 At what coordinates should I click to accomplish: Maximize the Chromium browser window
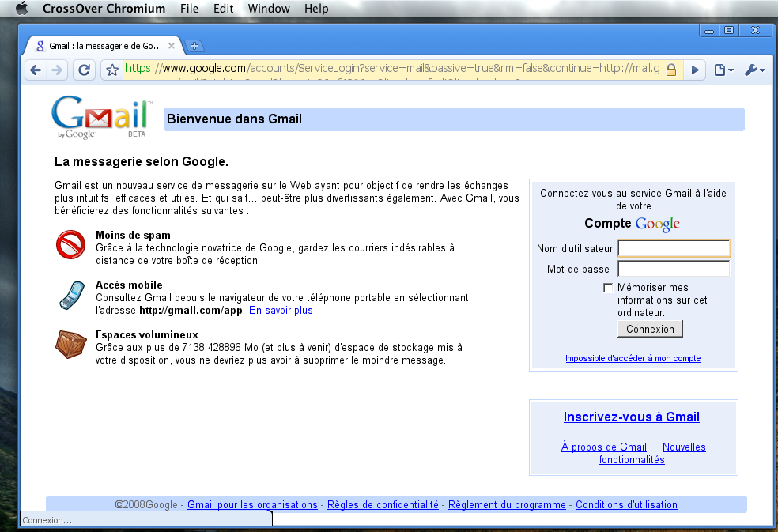[x=729, y=31]
